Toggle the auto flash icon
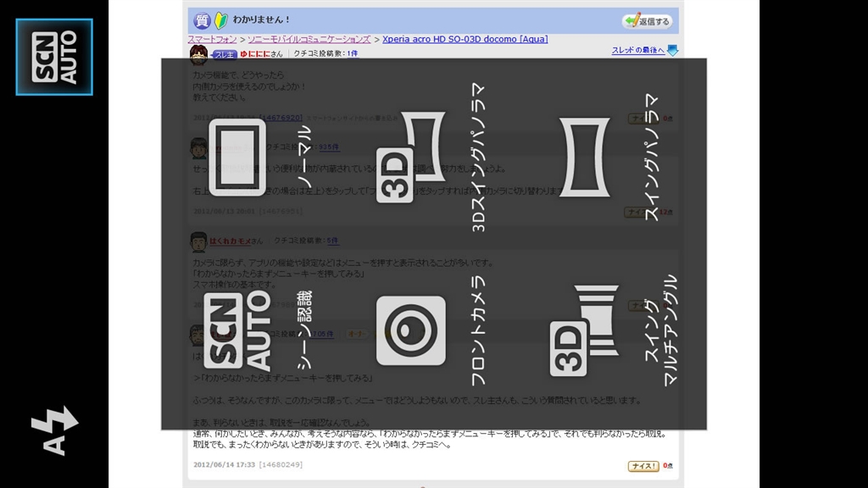This screenshot has height=488, width=868. [x=54, y=431]
